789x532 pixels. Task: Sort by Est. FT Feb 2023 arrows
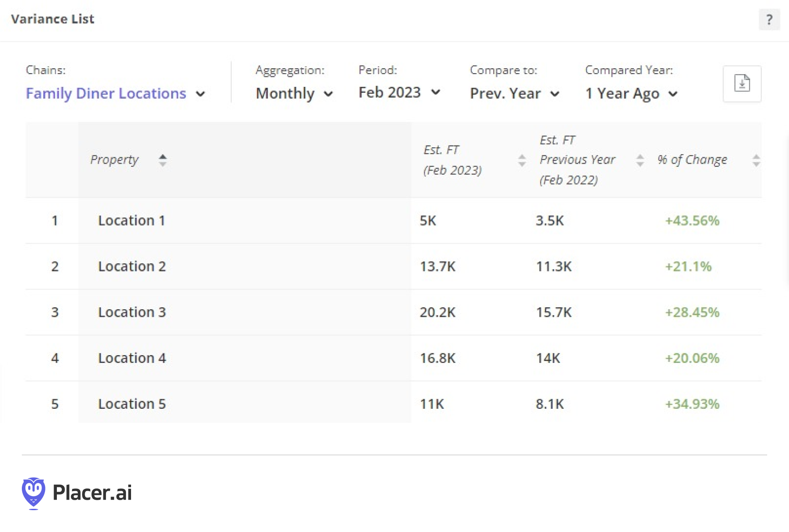(x=522, y=160)
